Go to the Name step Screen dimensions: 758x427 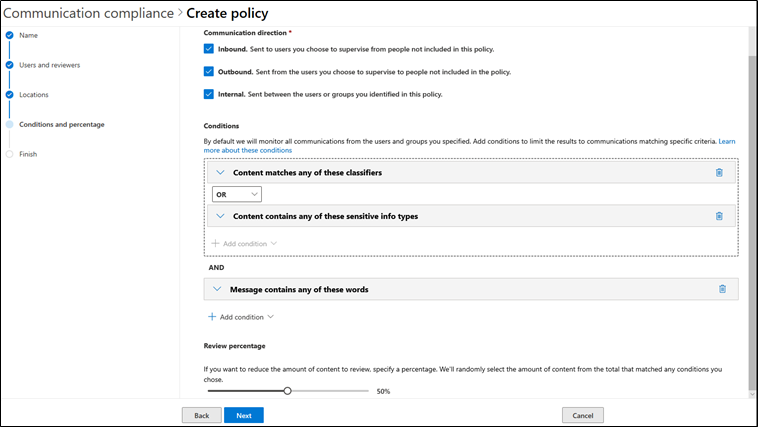(29, 35)
